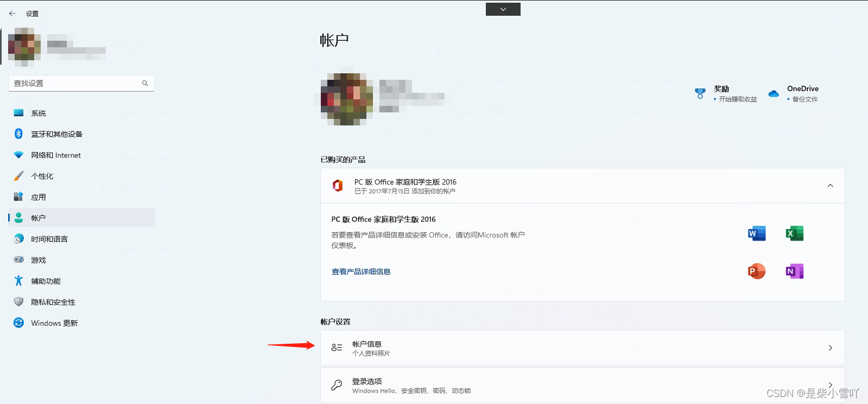
Task: Open 时间和语言 settings
Action: click(x=81, y=239)
